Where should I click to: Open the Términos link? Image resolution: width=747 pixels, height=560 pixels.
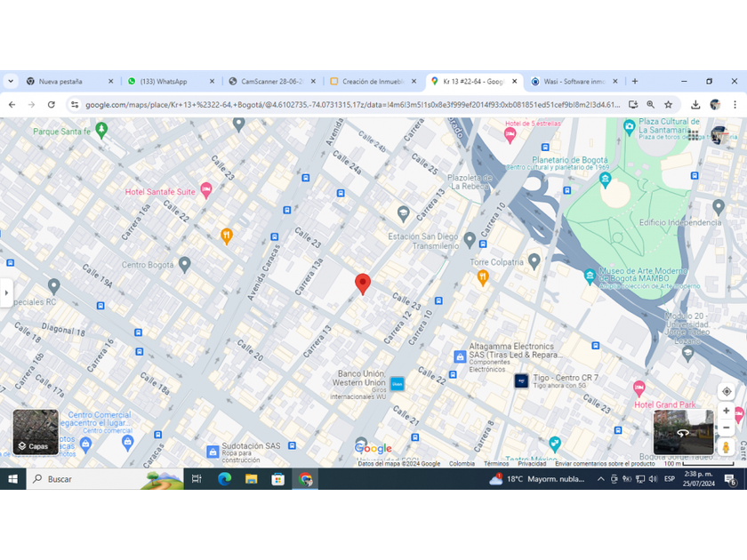(496, 463)
